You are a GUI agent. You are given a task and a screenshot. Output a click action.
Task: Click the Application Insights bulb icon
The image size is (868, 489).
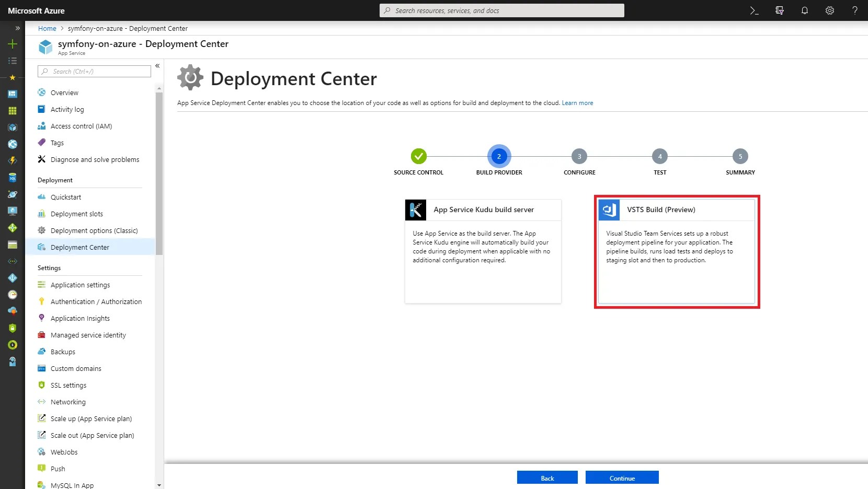(42, 318)
